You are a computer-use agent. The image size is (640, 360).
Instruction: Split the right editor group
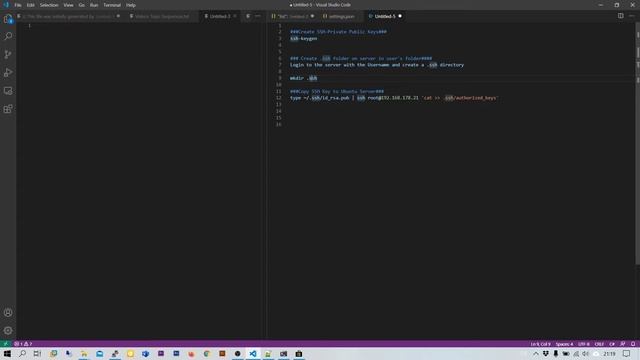620,16
